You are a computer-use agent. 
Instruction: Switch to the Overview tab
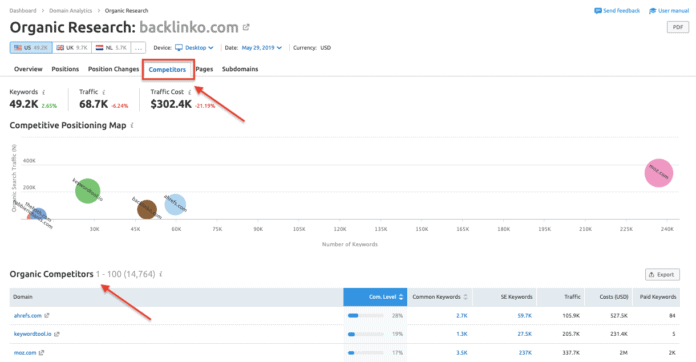[28, 69]
